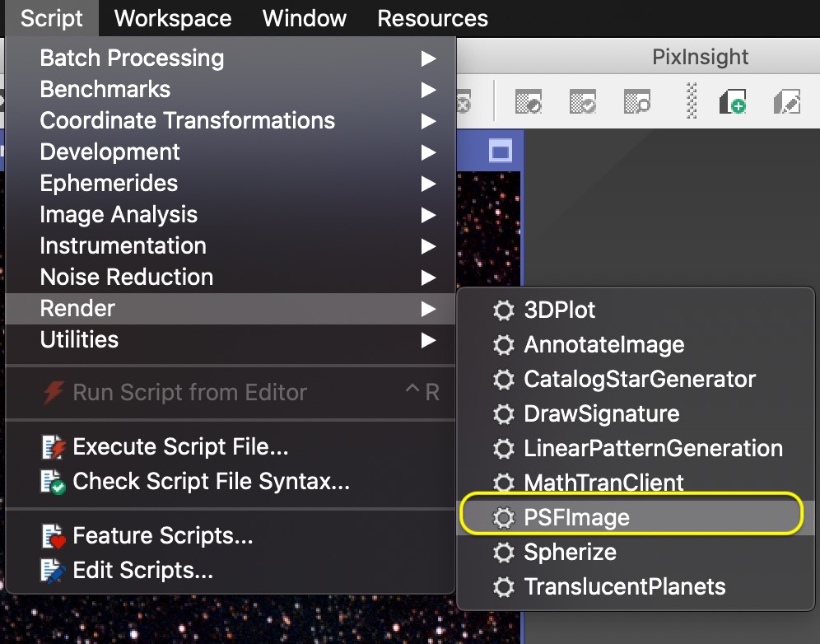Maximize the image window
Viewport: 820px width, 644px height.
coord(500,151)
